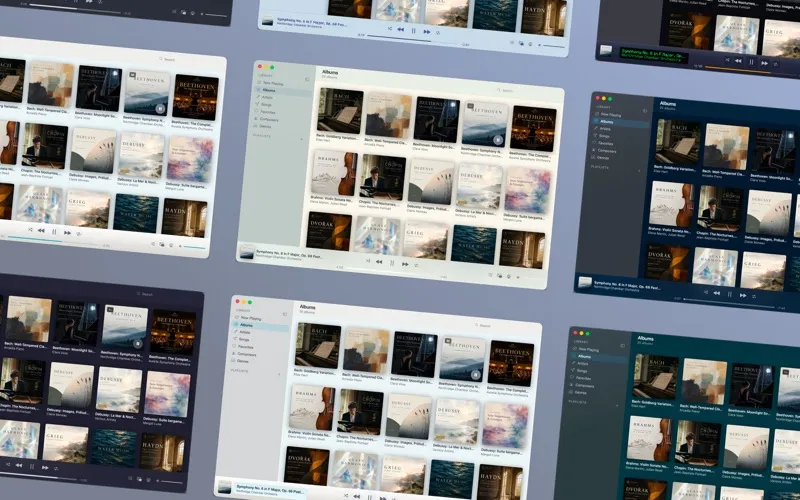The height and width of the screenshot is (500, 800).
Task: Add playlist with plus in dark blue window
Action: pos(639,171)
